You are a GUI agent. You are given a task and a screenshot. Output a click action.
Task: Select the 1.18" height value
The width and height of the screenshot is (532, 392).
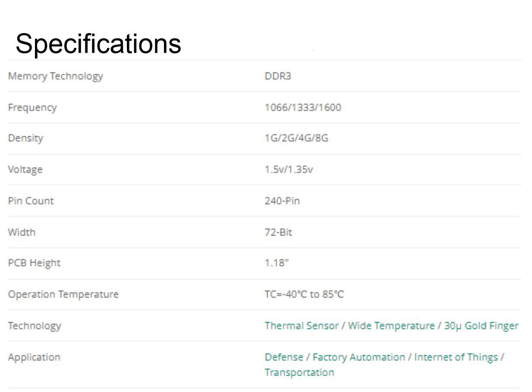277,263
